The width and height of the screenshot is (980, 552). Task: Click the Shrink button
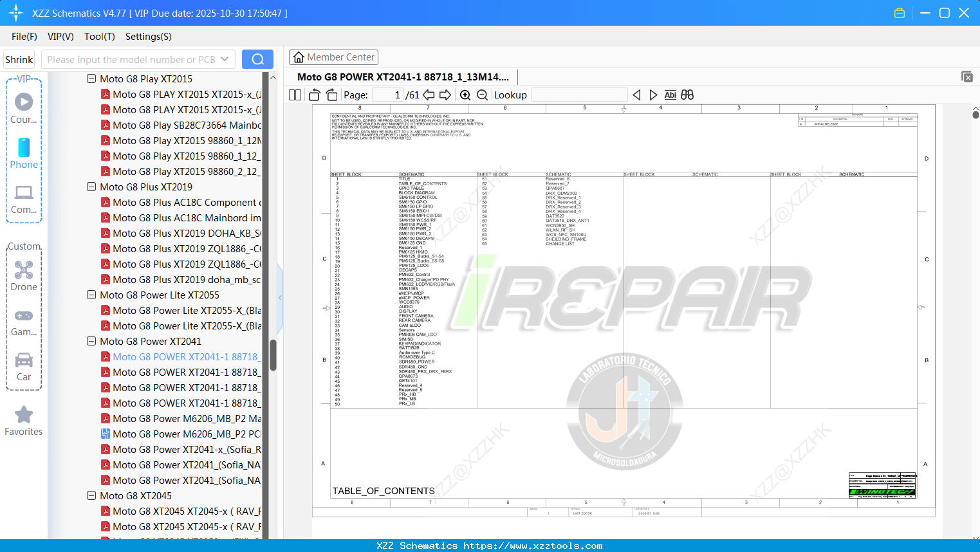coord(19,59)
